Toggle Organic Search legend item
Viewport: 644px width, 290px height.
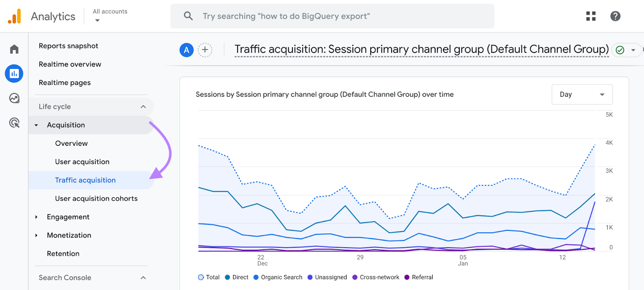(x=278, y=277)
